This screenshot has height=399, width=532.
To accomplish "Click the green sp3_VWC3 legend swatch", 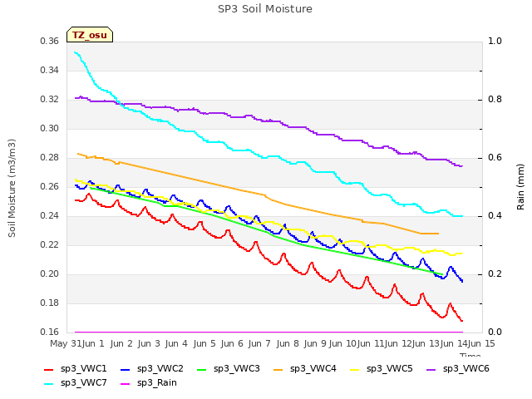I will 202,370.
